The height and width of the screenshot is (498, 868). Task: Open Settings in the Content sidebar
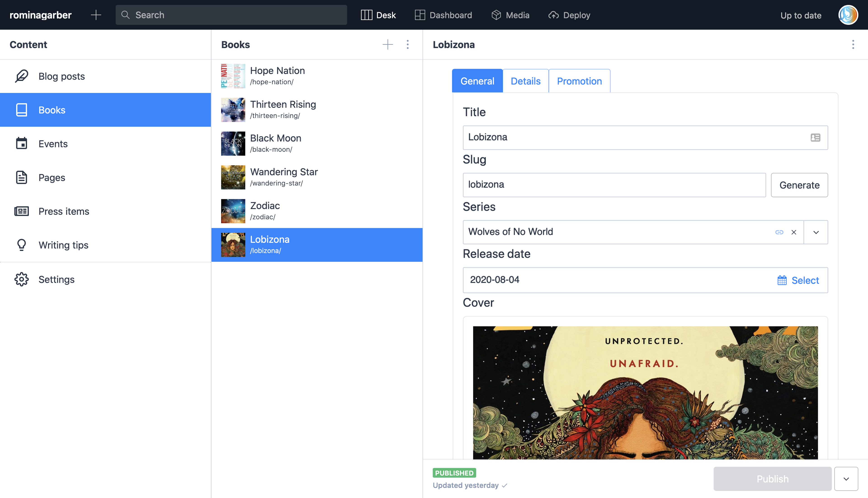pyautogui.click(x=57, y=279)
